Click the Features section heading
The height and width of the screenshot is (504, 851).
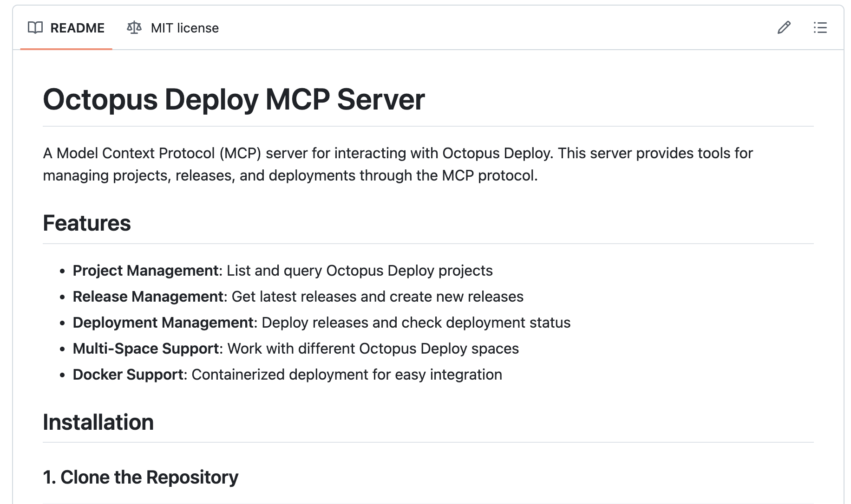coord(86,223)
